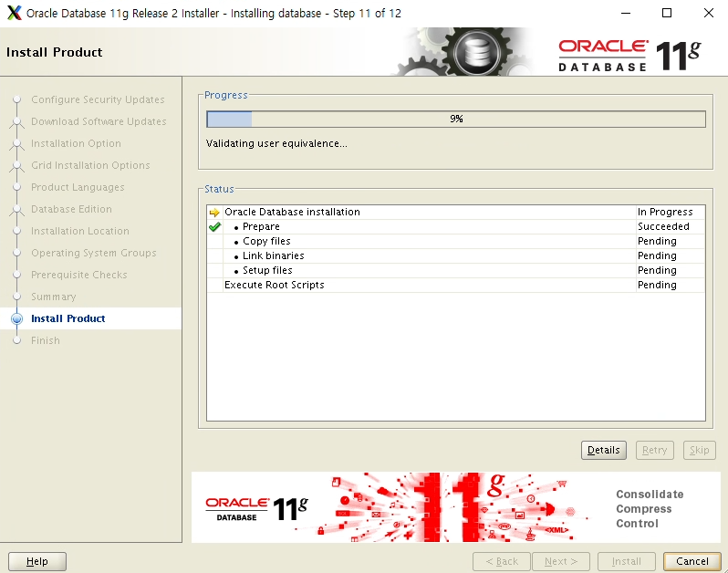Select Grid Installation Options step

[x=90, y=165]
